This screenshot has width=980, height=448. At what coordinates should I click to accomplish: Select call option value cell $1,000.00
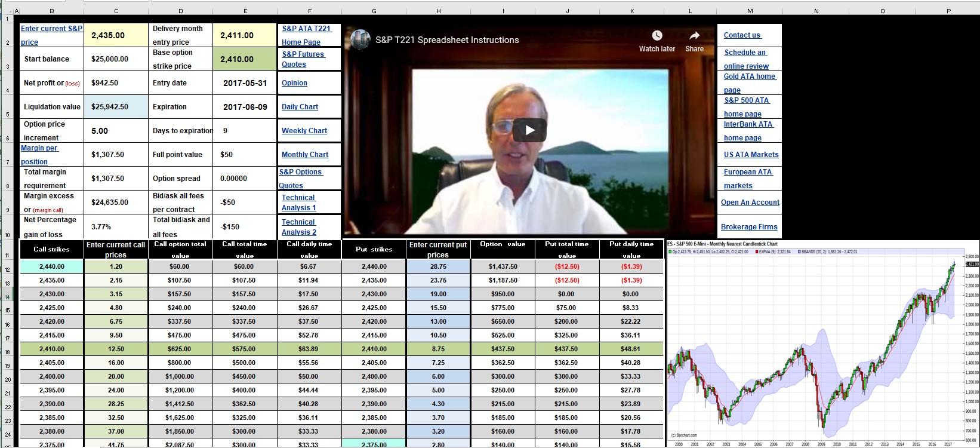(180, 376)
